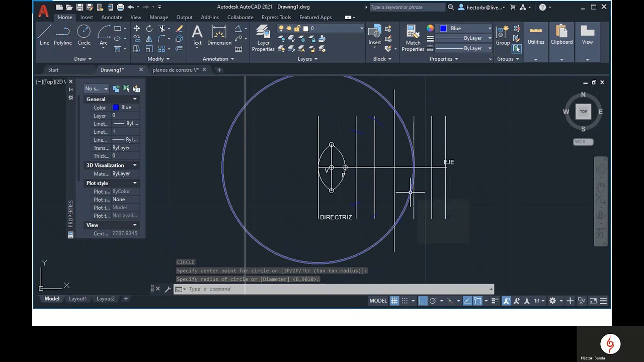Toggle lineweight display in status bar
This screenshot has width=644, height=362.
pos(495,301)
